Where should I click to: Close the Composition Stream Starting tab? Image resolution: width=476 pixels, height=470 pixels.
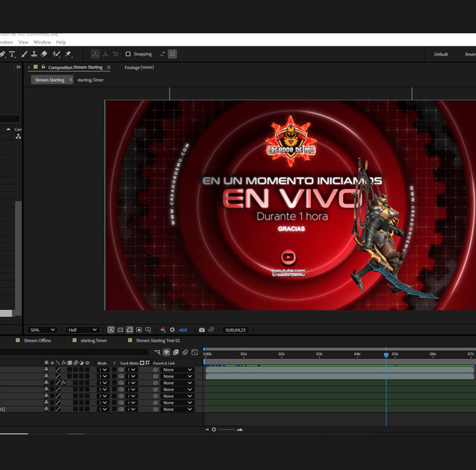[29, 67]
